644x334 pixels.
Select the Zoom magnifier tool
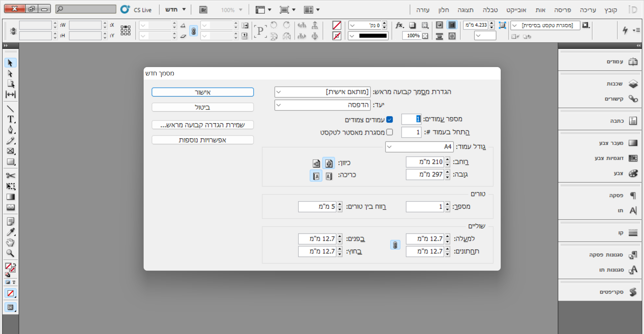click(10, 253)
